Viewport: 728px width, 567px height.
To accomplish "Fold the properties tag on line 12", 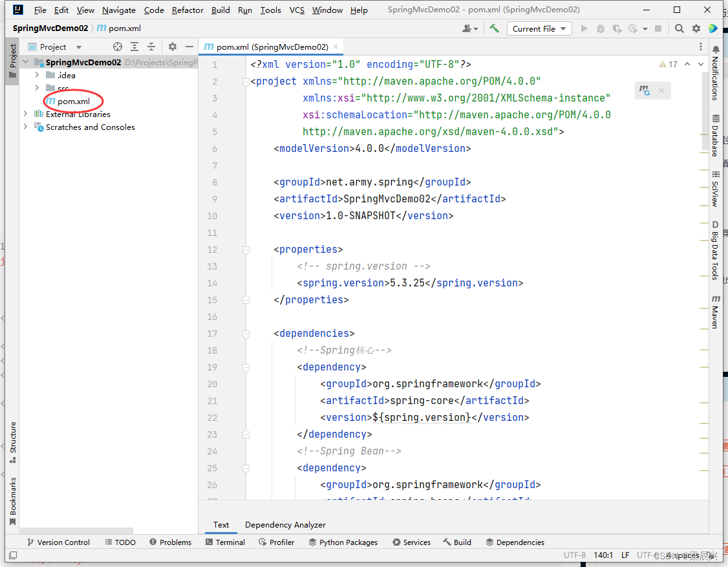I will [x=246, y=250].
